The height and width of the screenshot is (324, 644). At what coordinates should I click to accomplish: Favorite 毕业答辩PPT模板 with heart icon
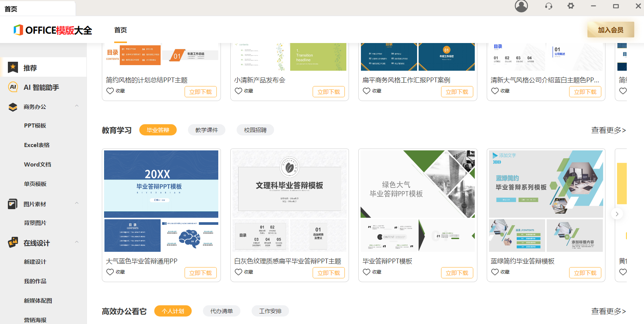coord(367,272)
